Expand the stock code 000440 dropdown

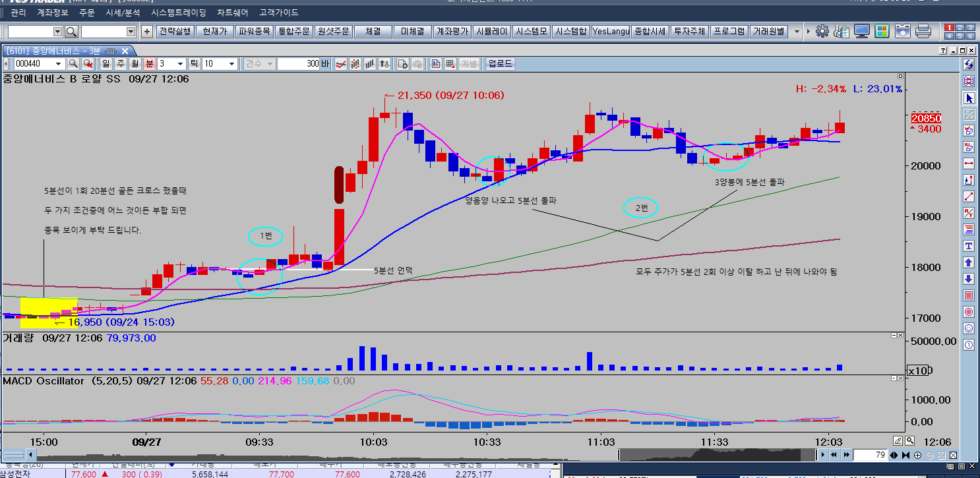[59, 64]
